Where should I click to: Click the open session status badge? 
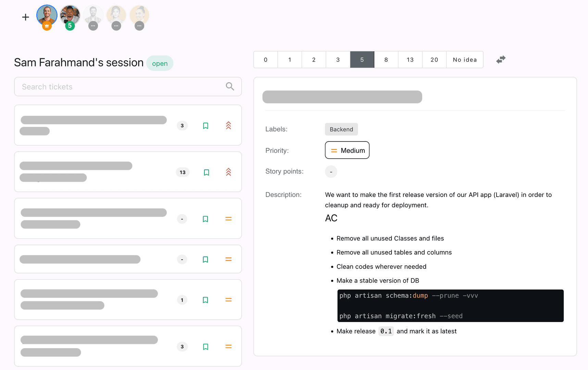[160, 63]
